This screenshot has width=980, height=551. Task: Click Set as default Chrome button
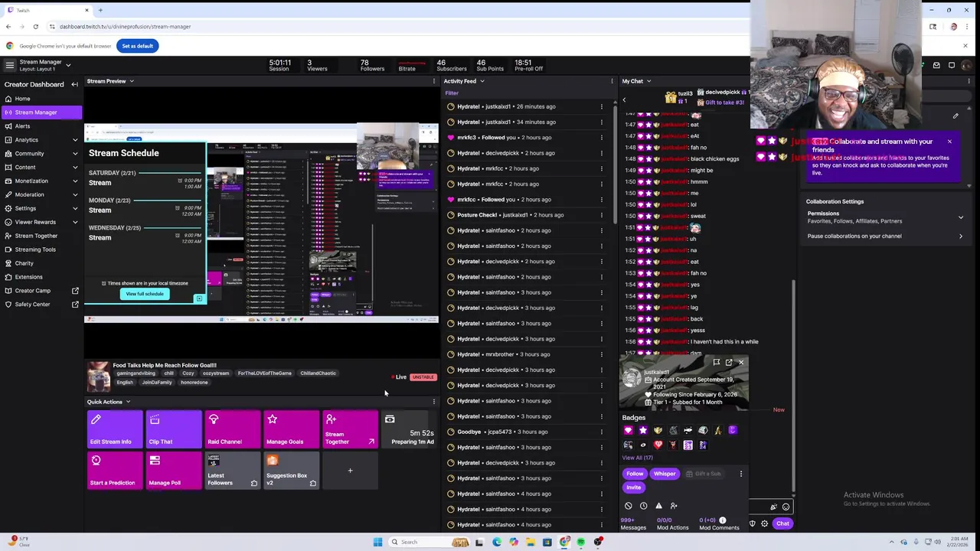point(138,46)
